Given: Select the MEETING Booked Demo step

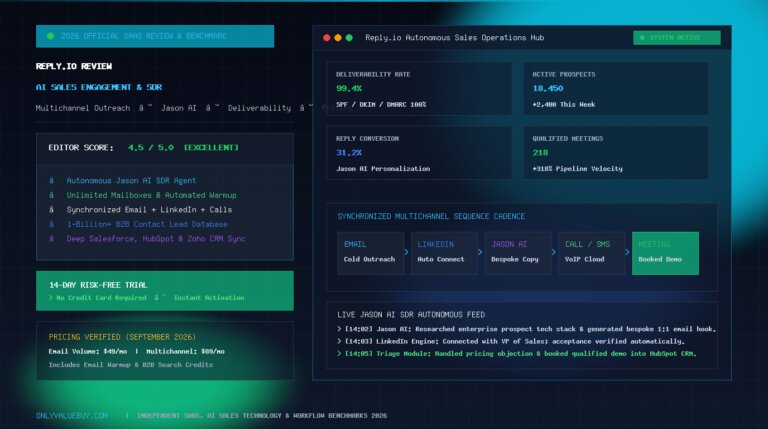Looking at the screenshot, I should 665,253.
